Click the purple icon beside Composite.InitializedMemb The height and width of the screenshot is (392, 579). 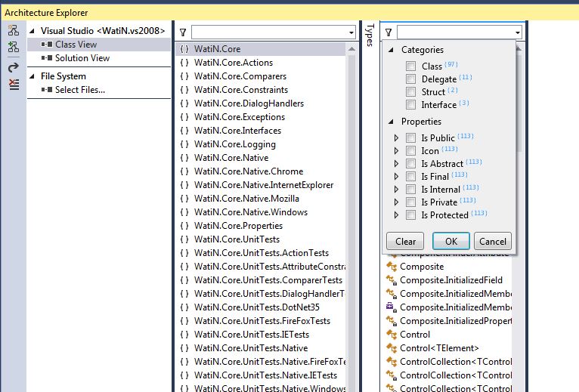[x=392, y=307]
